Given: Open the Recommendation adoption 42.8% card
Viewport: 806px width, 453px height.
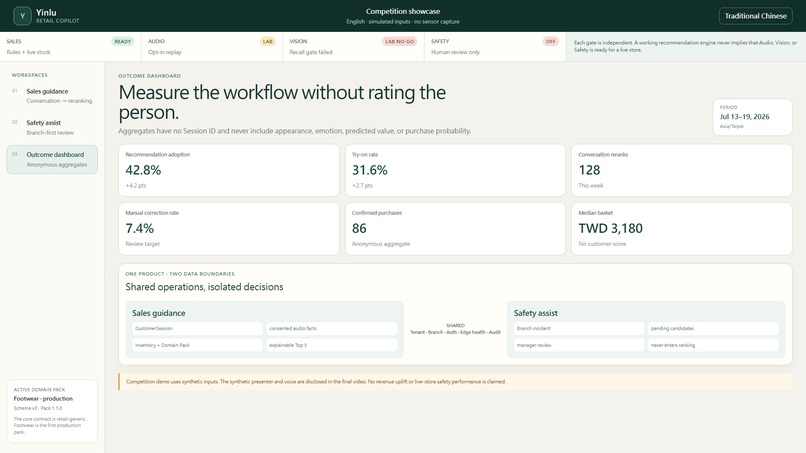Looking at the screenshot, I should click(229, 170).
